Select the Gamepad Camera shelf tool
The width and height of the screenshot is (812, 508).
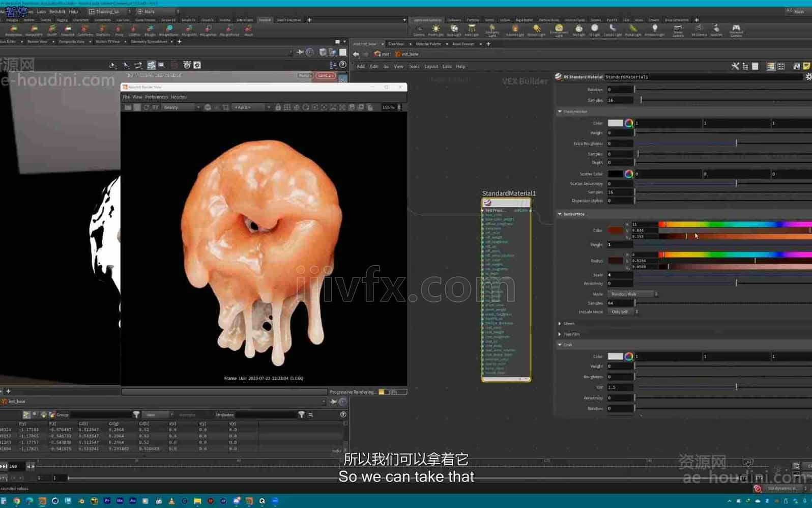point(736,30)
